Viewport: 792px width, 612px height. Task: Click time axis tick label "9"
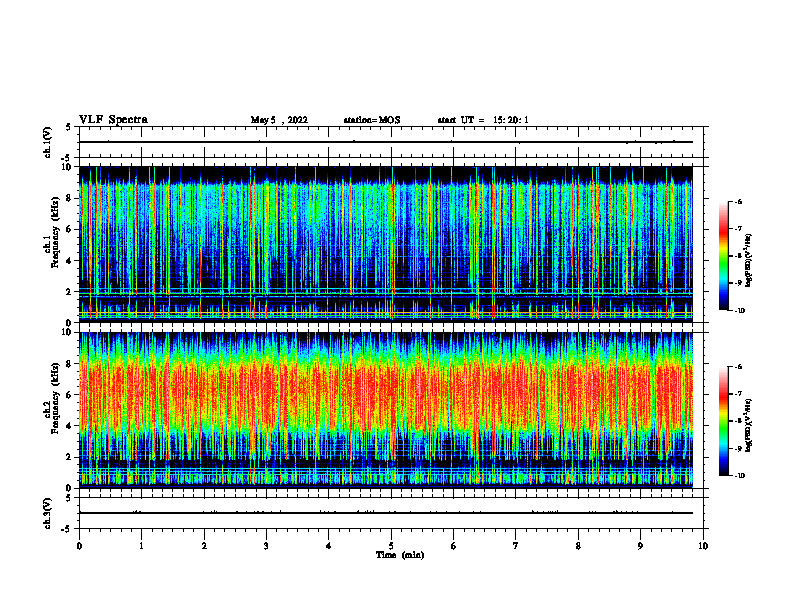point(641,546)
